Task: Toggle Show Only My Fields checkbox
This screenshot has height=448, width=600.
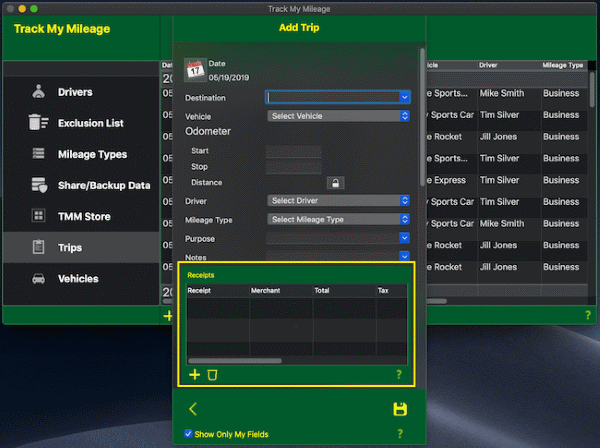Action: 190,434
